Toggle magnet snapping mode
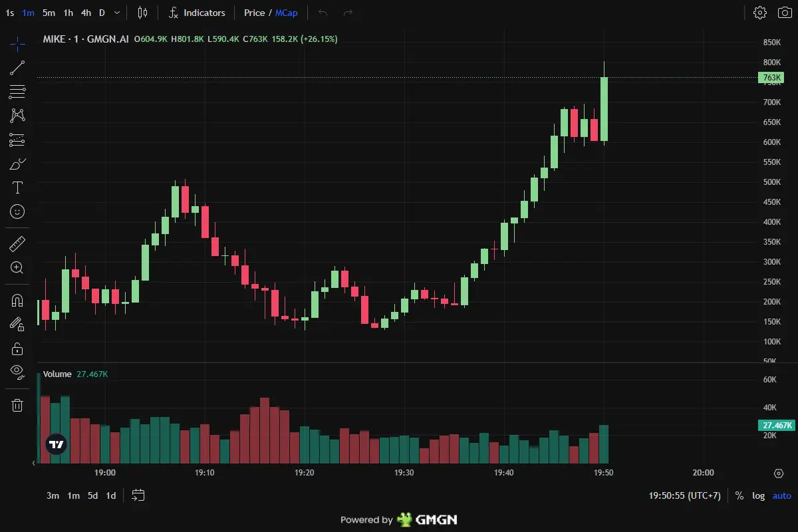The image size is (798, 532). coord(17,300)
